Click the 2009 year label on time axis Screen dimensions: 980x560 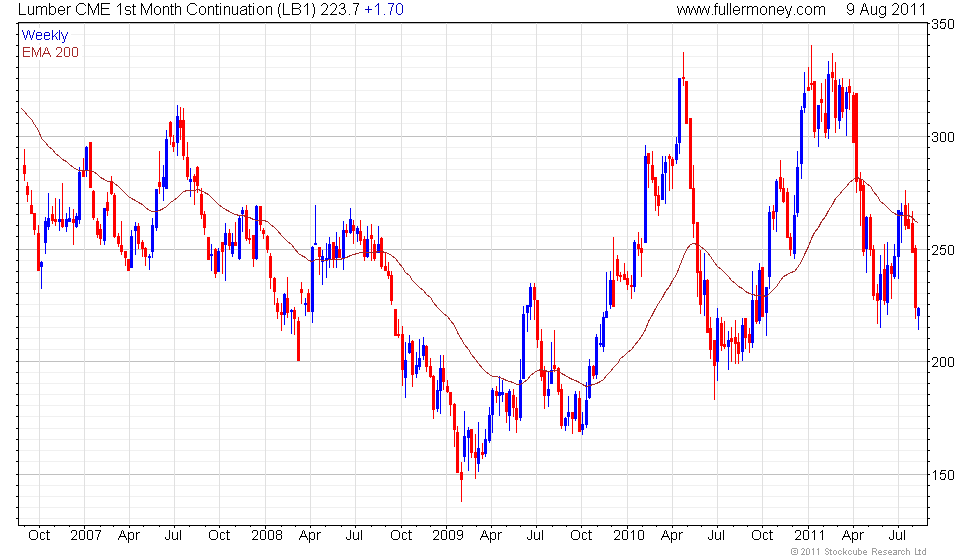pyautogui.click(x=448, y=536)
